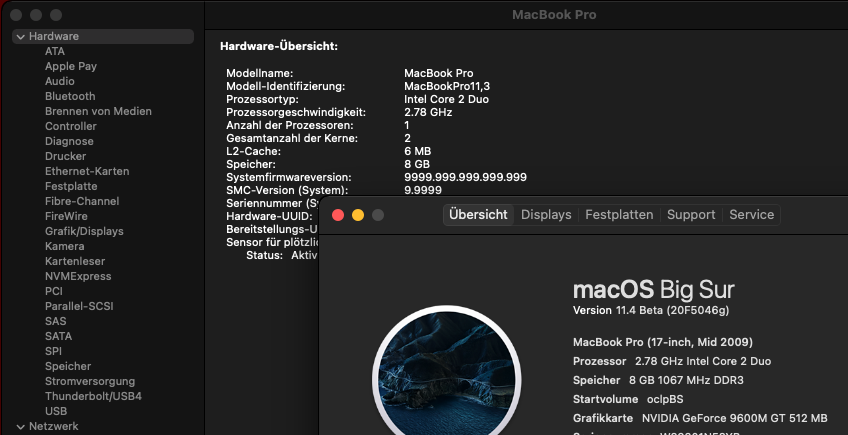Open Brennen von Medien entry
This screenshot has height=435, width=848.
coord(98,111)
